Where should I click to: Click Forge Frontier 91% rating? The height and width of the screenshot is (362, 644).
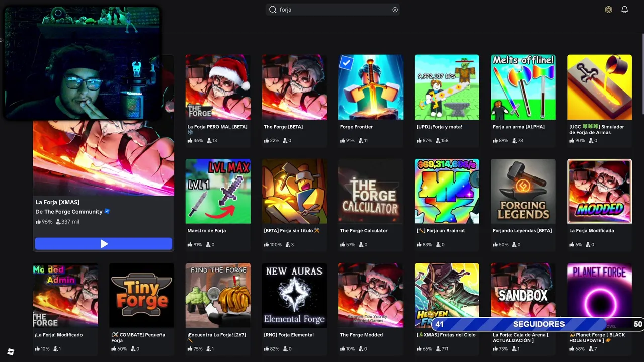pyautogui.click(x=348, y=141)
